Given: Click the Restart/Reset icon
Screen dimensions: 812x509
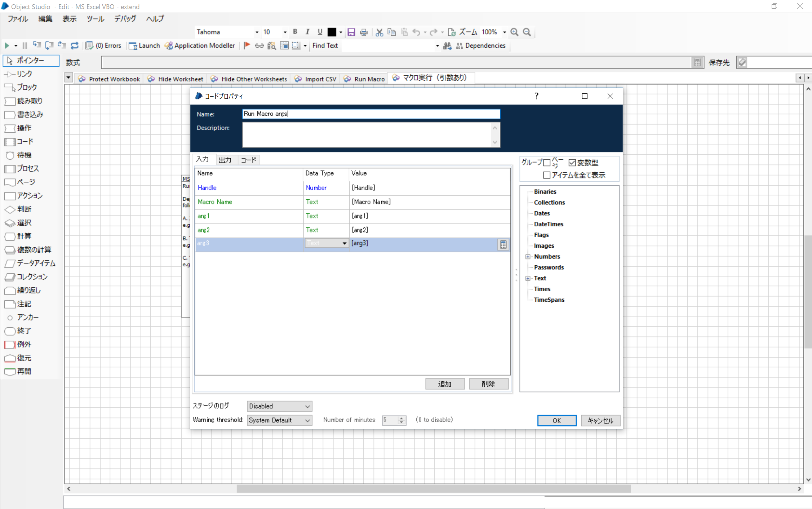Looking at the screenshot, I should [x=75, y=45].
